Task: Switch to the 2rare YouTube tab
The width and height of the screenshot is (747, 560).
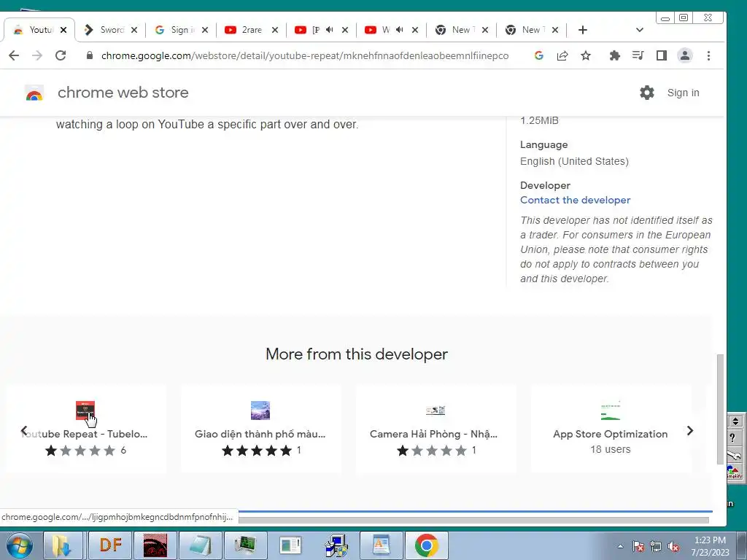Action: [251, 29]
